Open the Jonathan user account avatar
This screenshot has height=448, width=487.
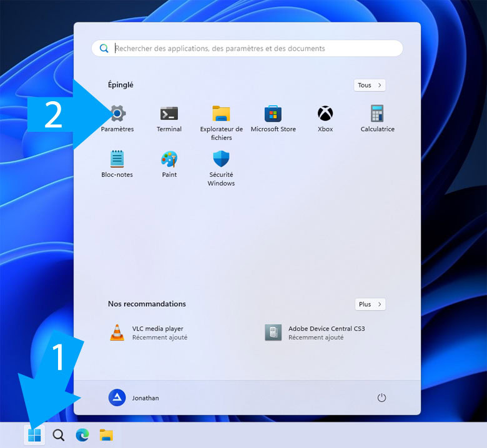click(x=117, y=397)
